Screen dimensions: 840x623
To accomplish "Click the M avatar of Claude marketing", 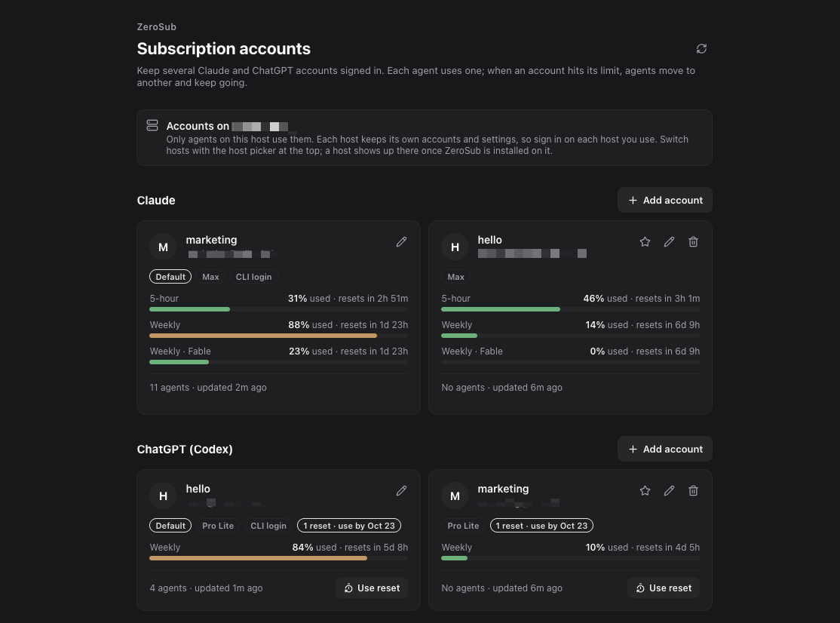I will coord(163,247).
